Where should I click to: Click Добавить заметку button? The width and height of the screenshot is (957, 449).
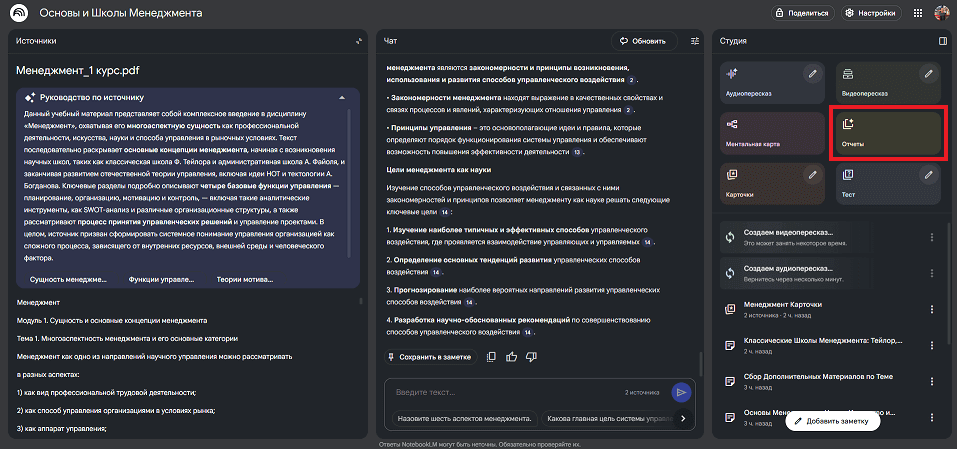point(832,421)
